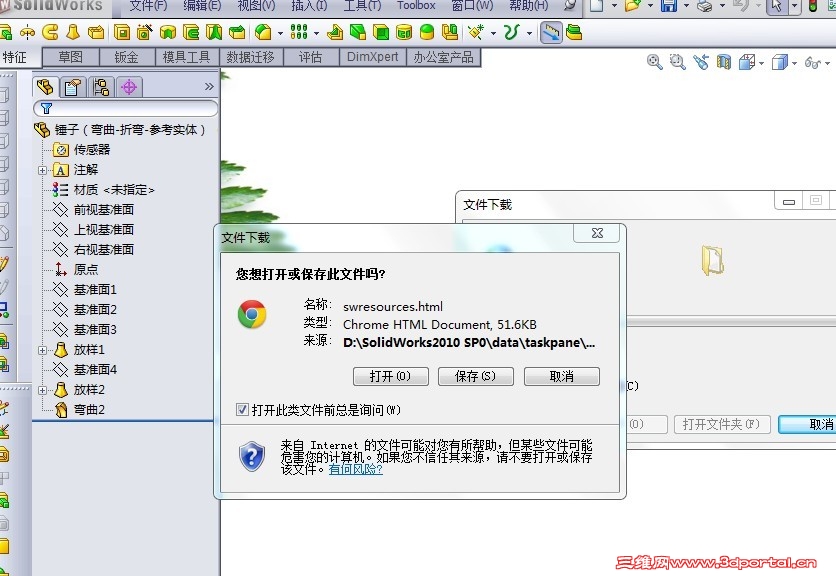836x576 pixels.
Task: Open the 文件(F) menu
Action: (x=148, y=6)
